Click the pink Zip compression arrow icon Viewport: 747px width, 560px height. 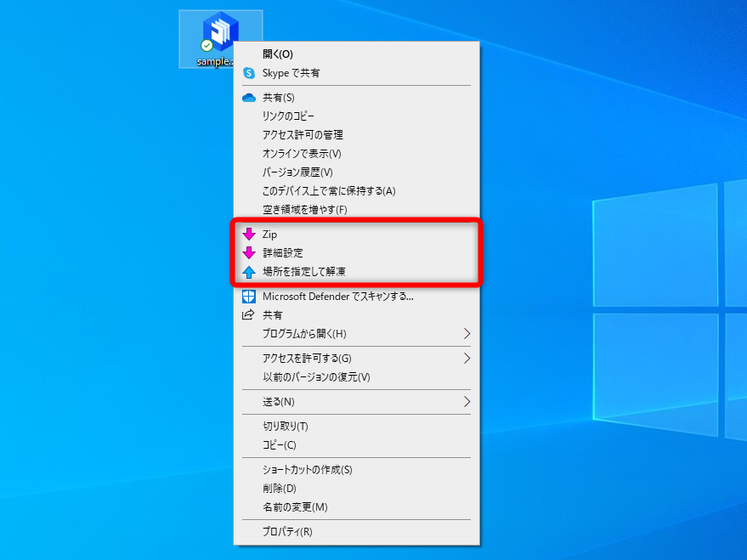[250, 235]
